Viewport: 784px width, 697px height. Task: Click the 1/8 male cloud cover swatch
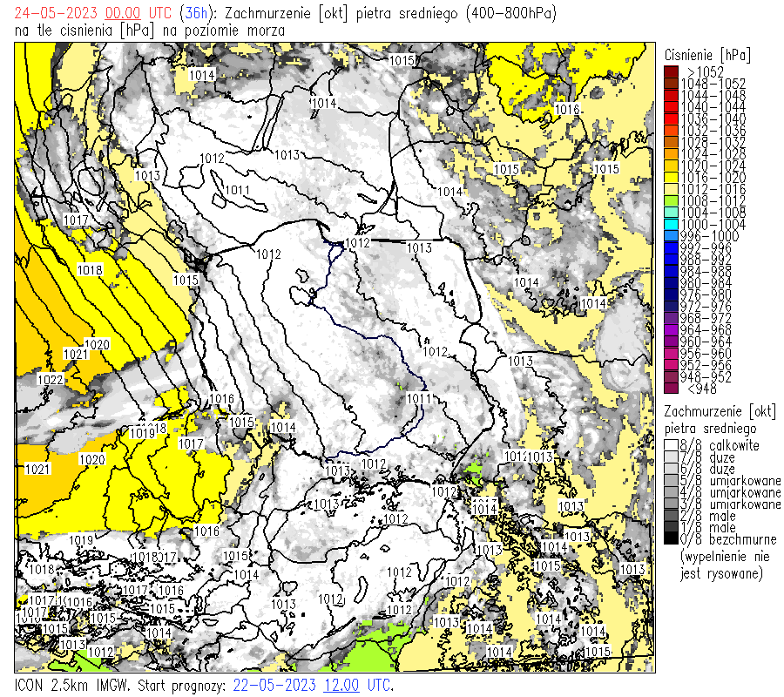671,528
